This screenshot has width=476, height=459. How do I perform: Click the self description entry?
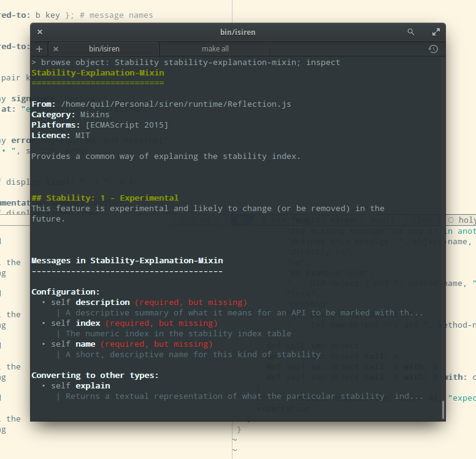148,303
